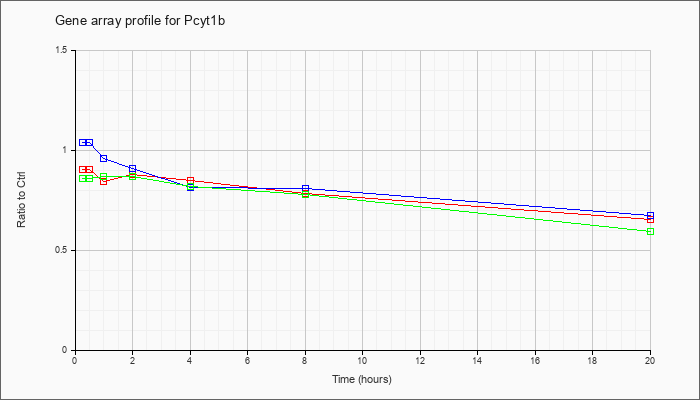Viewport: 700px width, 400px height.
Task: Click the 6 tick label on time axis
Action: click(x=248, y=360)
